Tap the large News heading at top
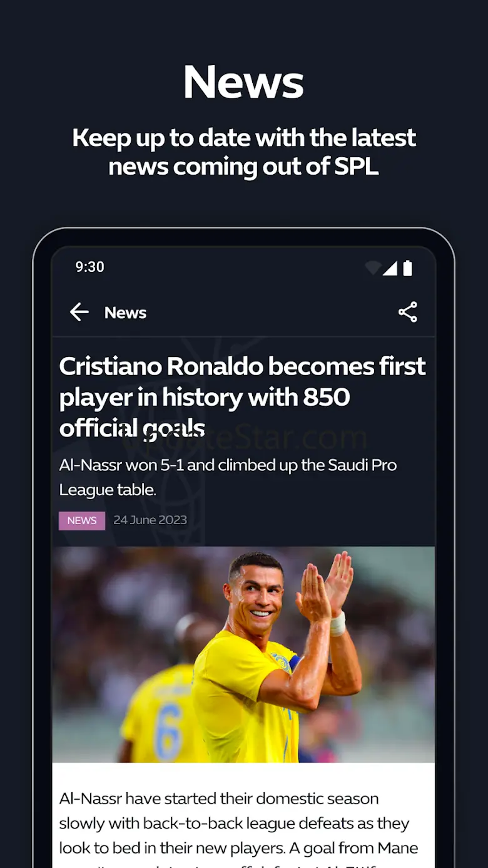Viewport: 488px width, 868px height. click(243, 82)
